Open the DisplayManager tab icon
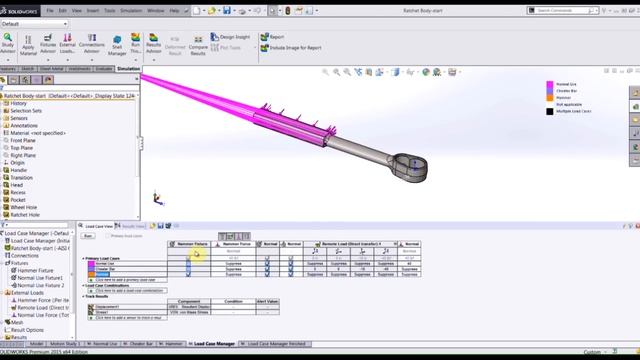 [48, 80]
